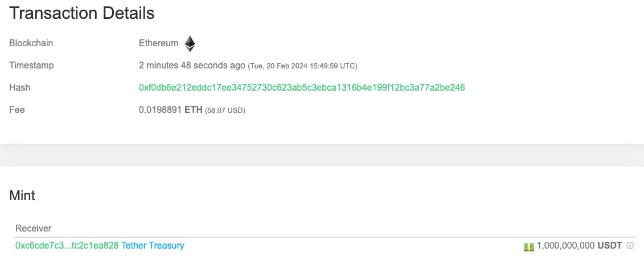Screen dimensions: 644x264
Task: Click the Fee field label
Action: (17, 109)
